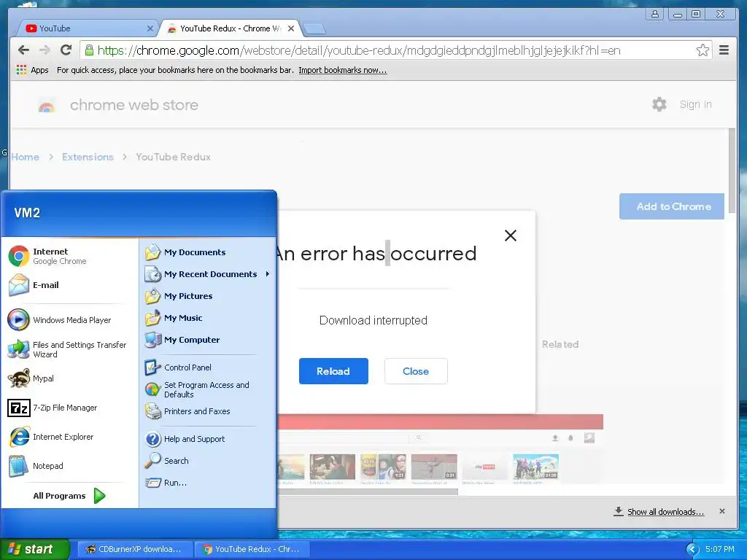Reload the page using the refresh icon
The height and width of the screenshot is (560, 747).
coord(66,50)
